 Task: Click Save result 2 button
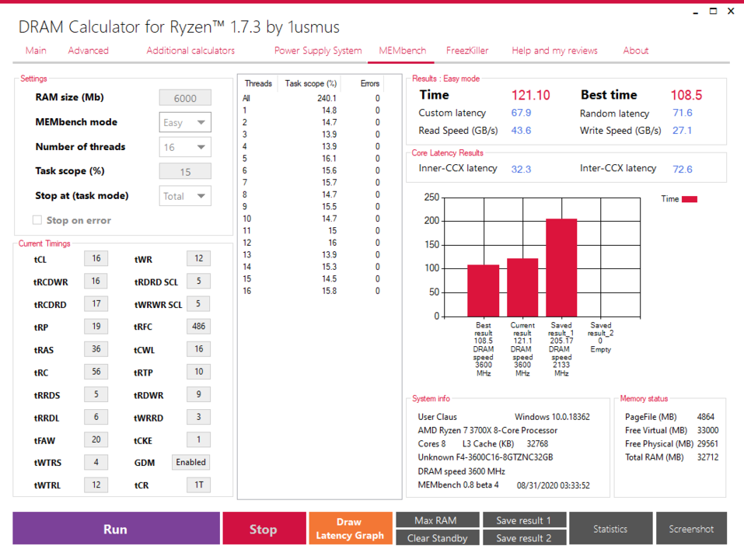[524, 537]
